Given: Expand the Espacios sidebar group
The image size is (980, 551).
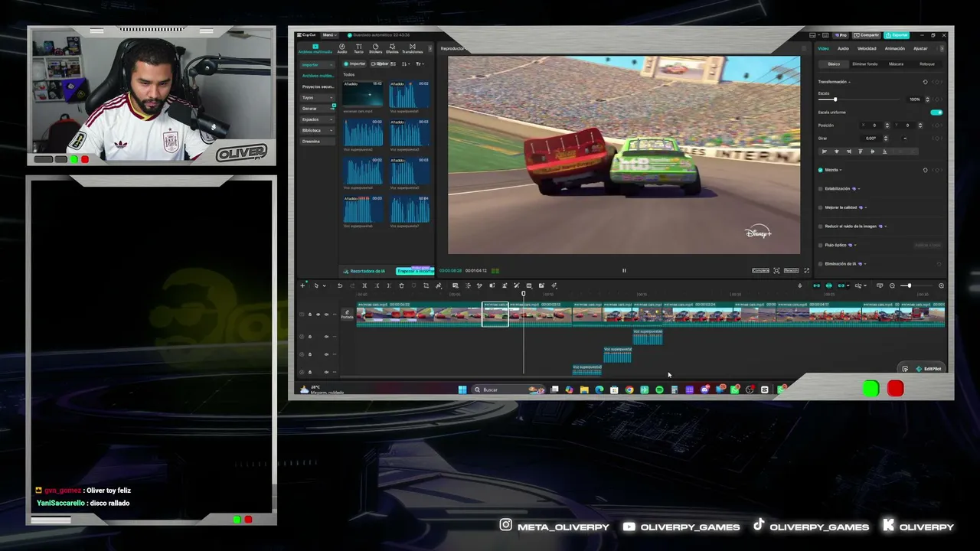Looking at the screenshot, I should pos(318,119).
